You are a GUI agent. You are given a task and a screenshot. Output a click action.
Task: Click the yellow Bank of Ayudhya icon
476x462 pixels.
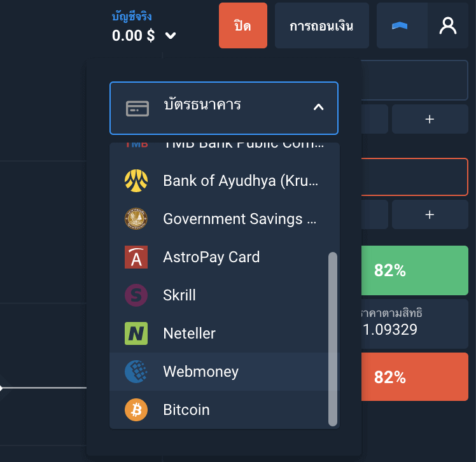point(136,181)
